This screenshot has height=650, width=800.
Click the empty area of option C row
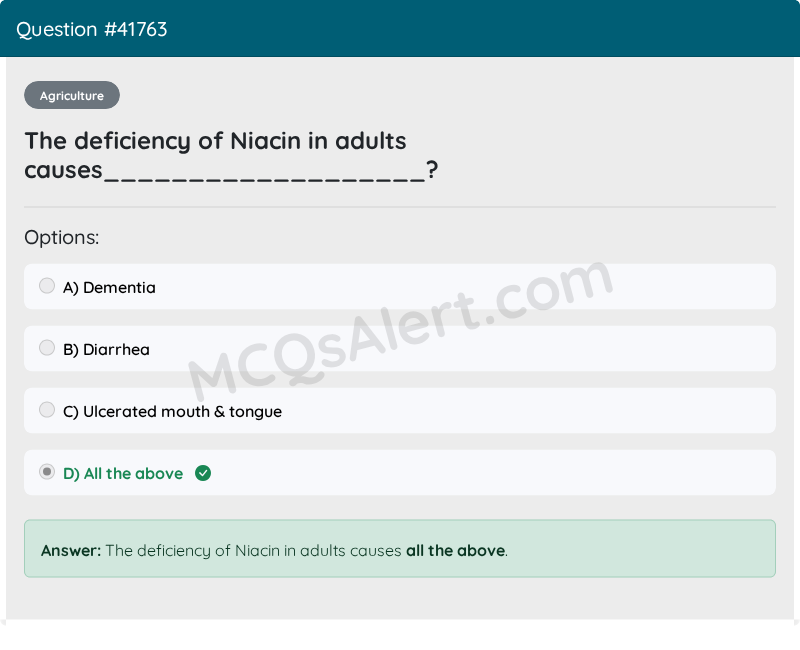click(x=528, y=411)
